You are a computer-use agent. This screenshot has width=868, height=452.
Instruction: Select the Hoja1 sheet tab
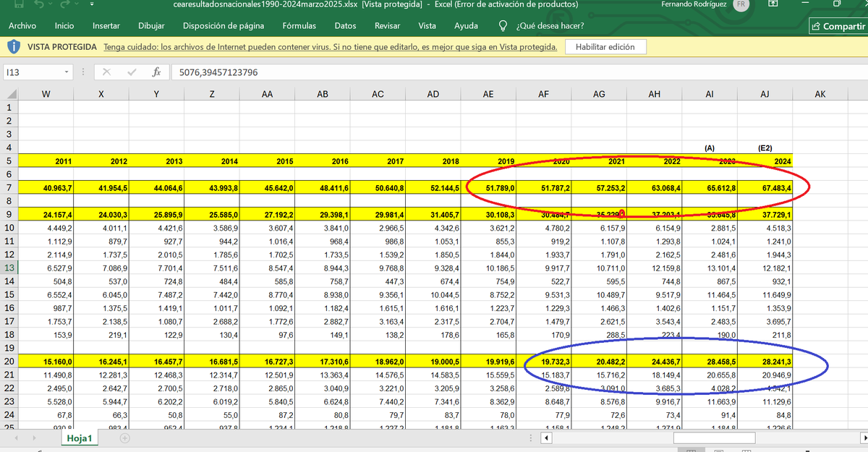click(x=78, y=438)
